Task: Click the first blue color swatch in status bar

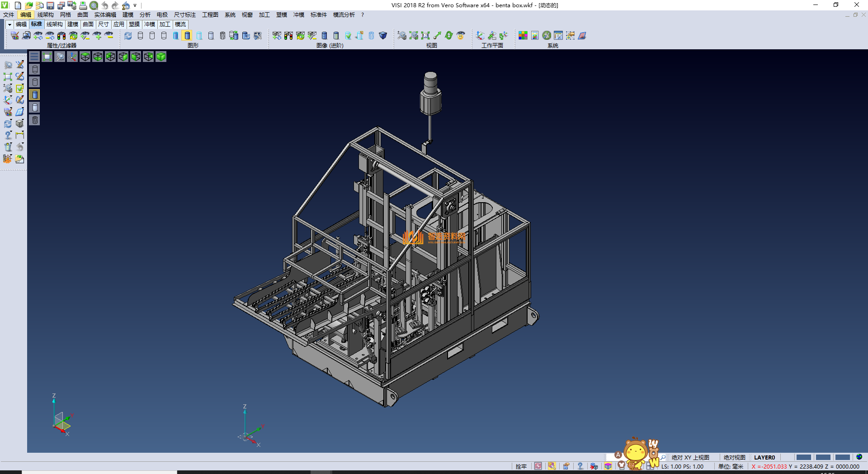Action: pyautogui.click(x=803, y=457)
